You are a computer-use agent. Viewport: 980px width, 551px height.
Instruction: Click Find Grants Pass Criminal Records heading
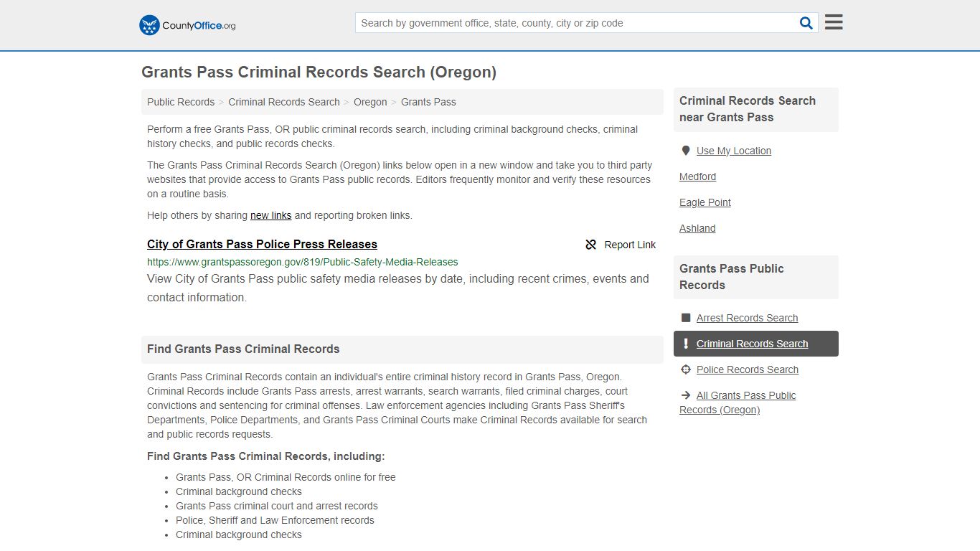click(243, 349)
